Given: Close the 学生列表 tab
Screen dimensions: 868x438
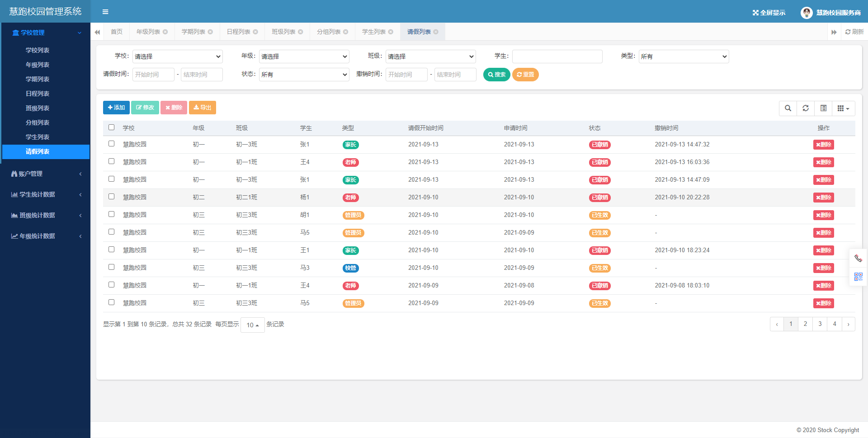Looking at the screenshot, I should coord(391,32).
